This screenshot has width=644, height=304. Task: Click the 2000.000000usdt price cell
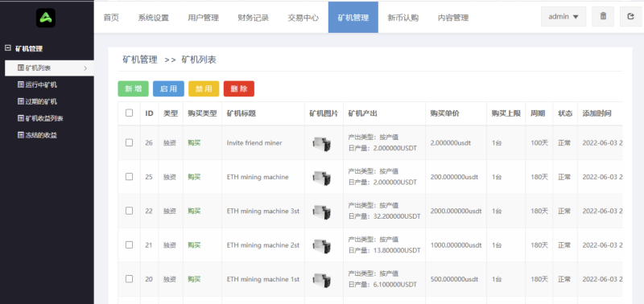[456, 212]
